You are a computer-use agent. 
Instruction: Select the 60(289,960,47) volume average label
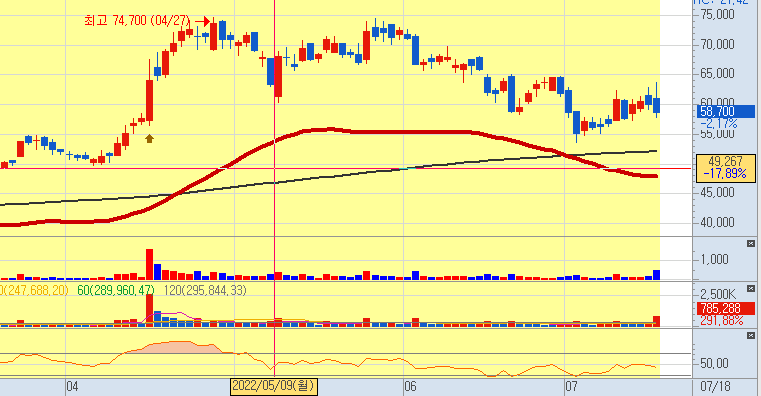coord(116,290)
